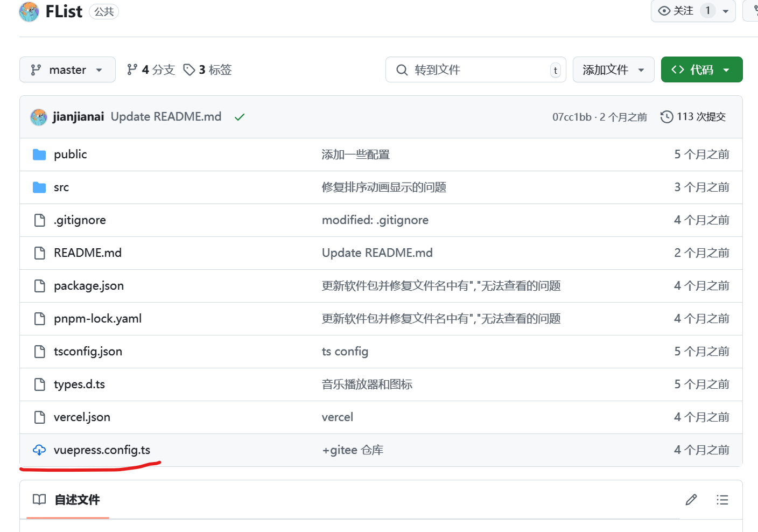758x532 pixels.
Task: Open the watch options dropdown arrow
Action: click(x=726, y=11)
